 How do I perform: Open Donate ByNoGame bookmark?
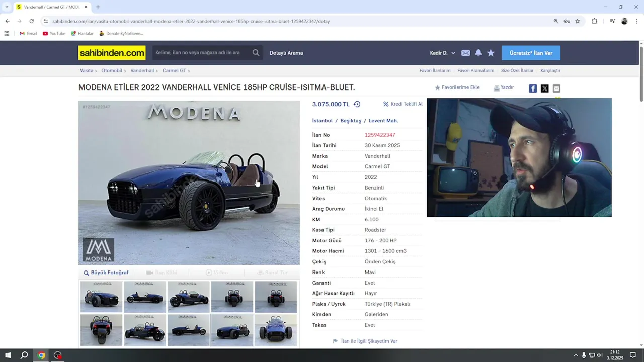tap(121, 33)
